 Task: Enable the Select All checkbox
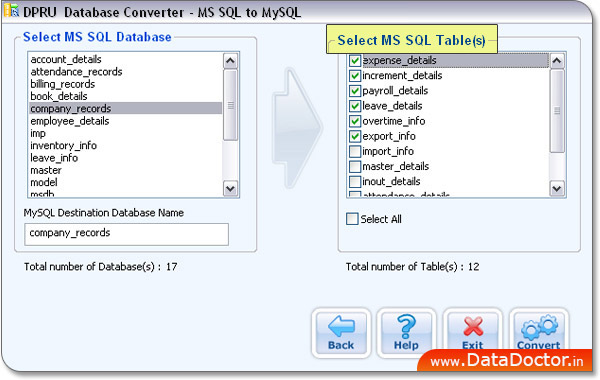click(352, 219)
